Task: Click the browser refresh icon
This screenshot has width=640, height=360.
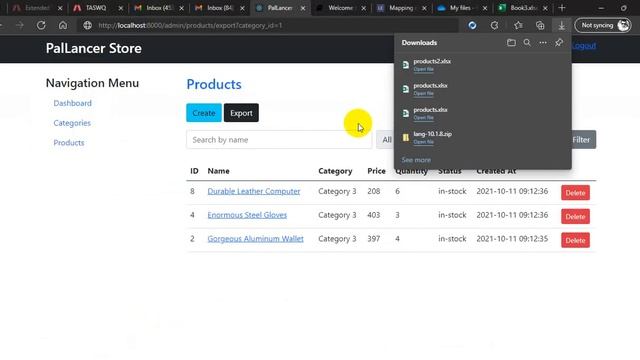Action: pyautogui.click(x=41, y=25)
